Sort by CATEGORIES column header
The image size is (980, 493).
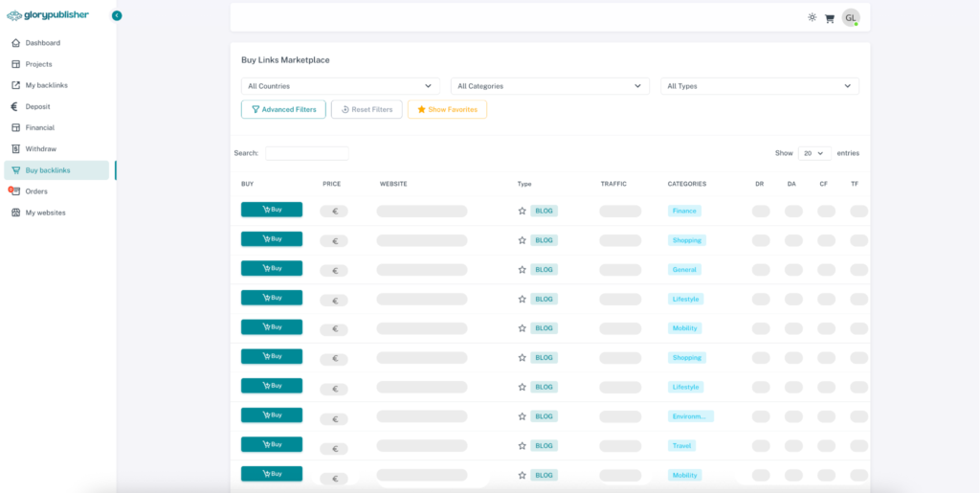click(x=687, y=184)
